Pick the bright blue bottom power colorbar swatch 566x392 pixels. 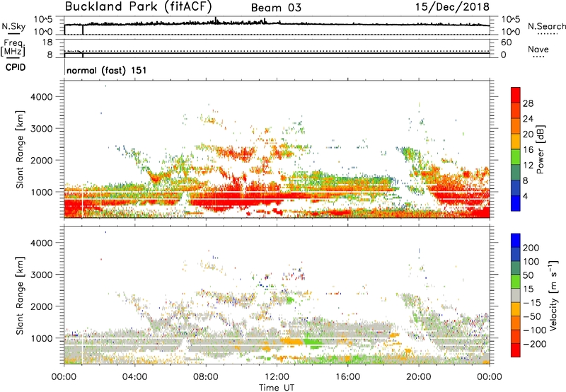click(x=516, y=203)
